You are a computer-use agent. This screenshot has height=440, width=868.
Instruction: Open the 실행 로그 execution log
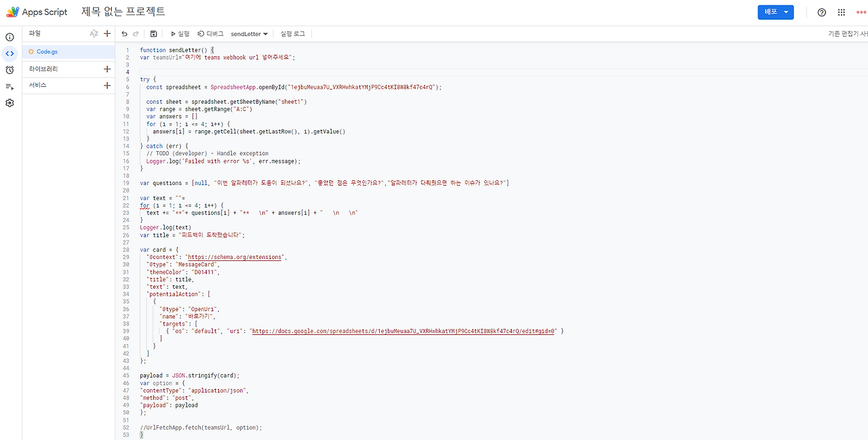click(x=293, y=33)
